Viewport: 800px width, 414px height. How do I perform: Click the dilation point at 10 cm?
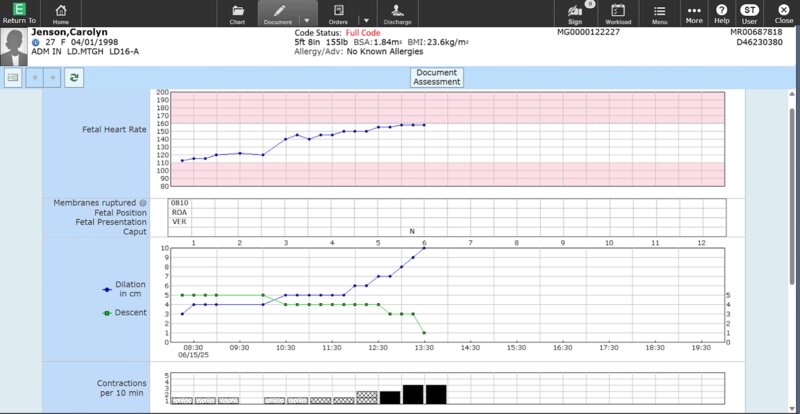coord(424,247)
